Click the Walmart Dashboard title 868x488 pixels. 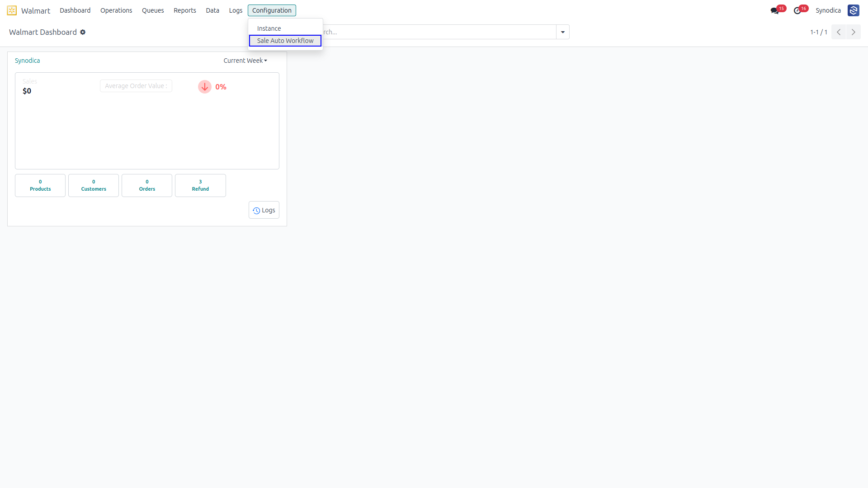(x=43, y=32)
